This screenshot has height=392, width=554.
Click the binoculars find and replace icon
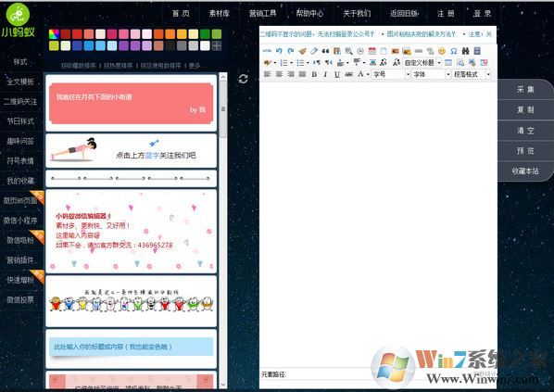coord(465,51)
